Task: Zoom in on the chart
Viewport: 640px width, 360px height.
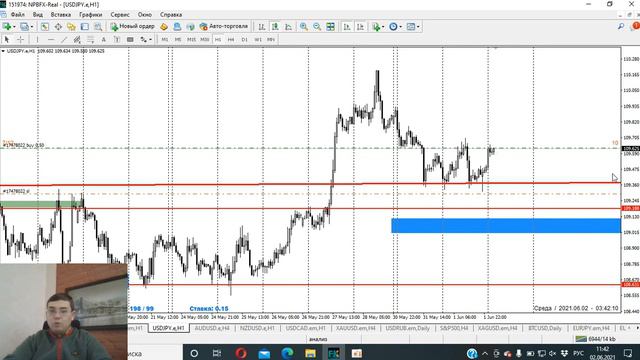Action: (x=304, y=27)
